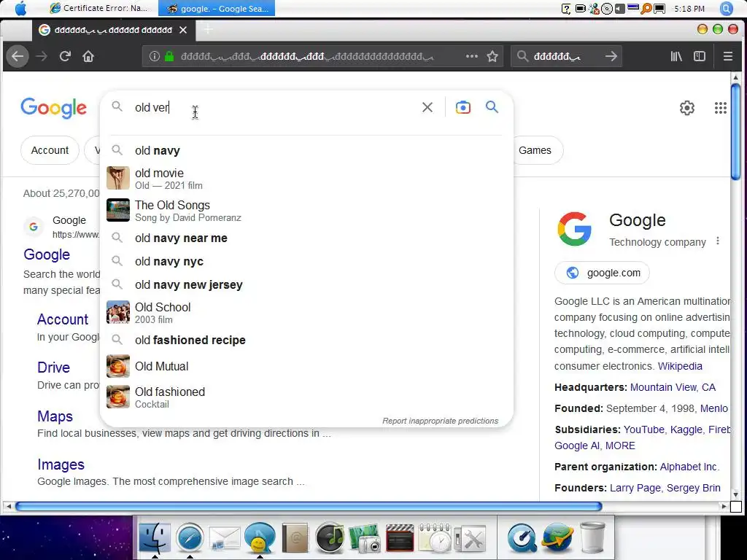Viewport: 747px width, 560px height.
Task: Clear the Google search box text
Action: pyautogui.click(x=427, y=108)
